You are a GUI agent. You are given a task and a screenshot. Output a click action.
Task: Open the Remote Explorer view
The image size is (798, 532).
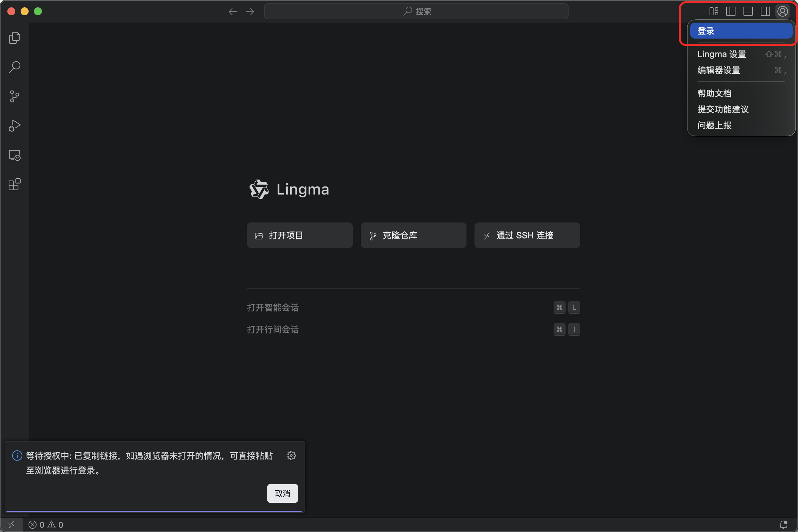(14, 155)
